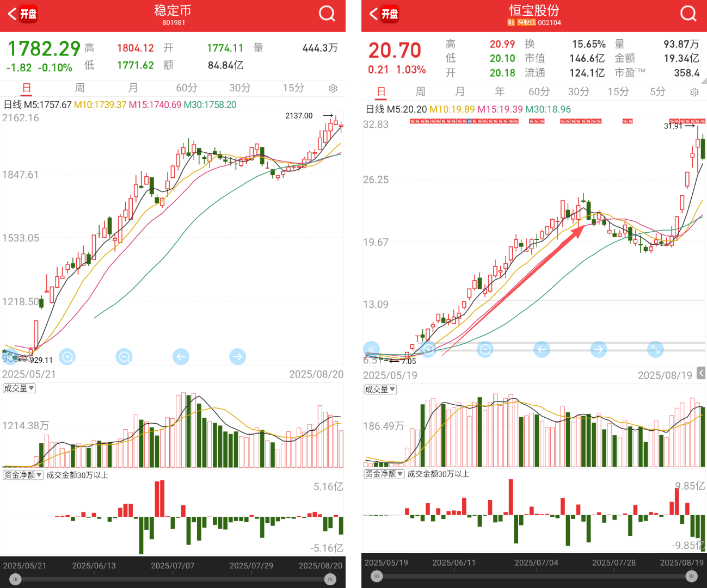Shift the 稳定币 chart left with arrow

tap(181, 357)
